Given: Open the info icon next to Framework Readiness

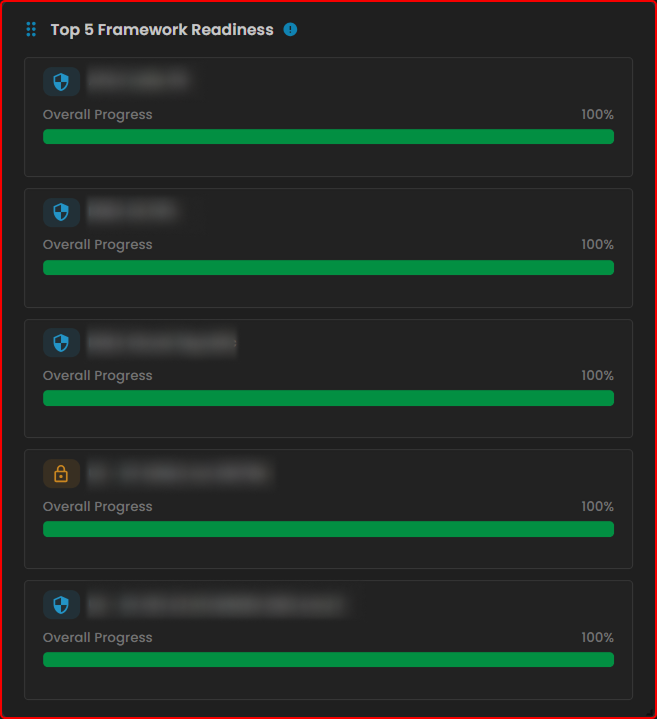Looking at the screenshot, I should [x=290, y=30].
